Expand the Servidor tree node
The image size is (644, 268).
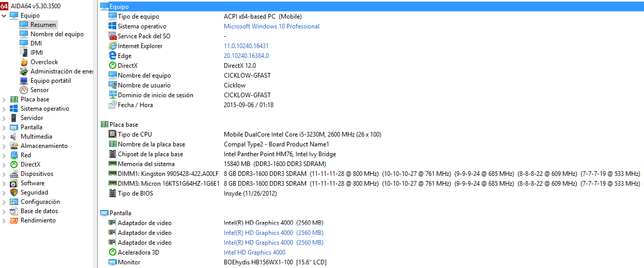(x=4, y=118)
